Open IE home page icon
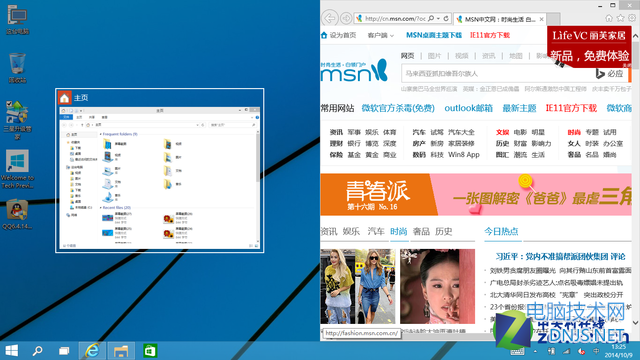This screenshot has height=360, width=640. tap(609, 18)
